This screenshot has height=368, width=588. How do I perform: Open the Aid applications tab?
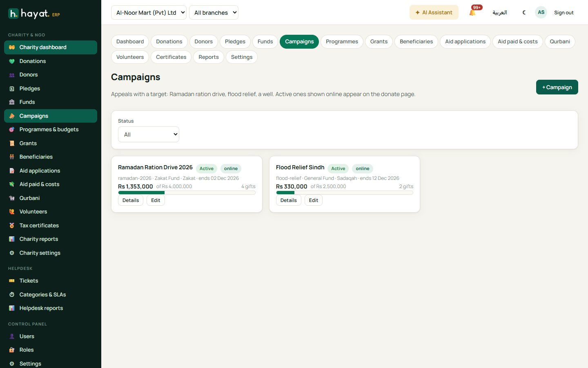tap(465, 42)
